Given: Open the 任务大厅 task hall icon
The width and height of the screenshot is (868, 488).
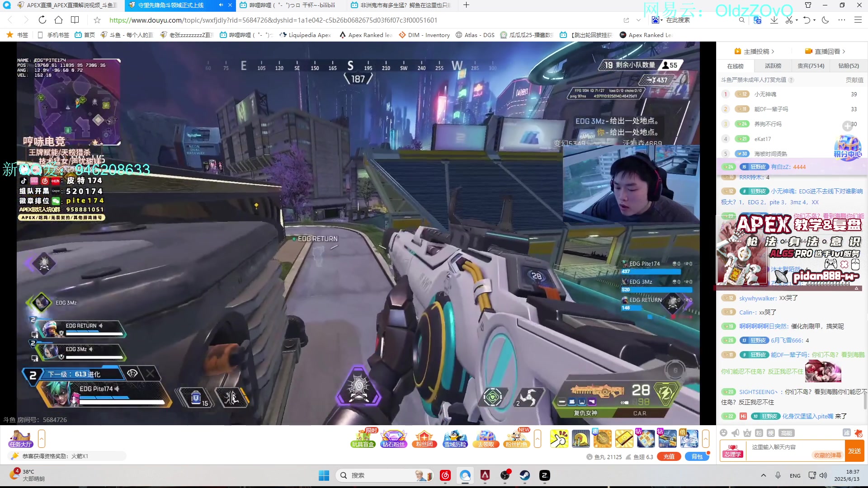Looking at the screenshot, I should pyautogui.click(x=21, y=439).
